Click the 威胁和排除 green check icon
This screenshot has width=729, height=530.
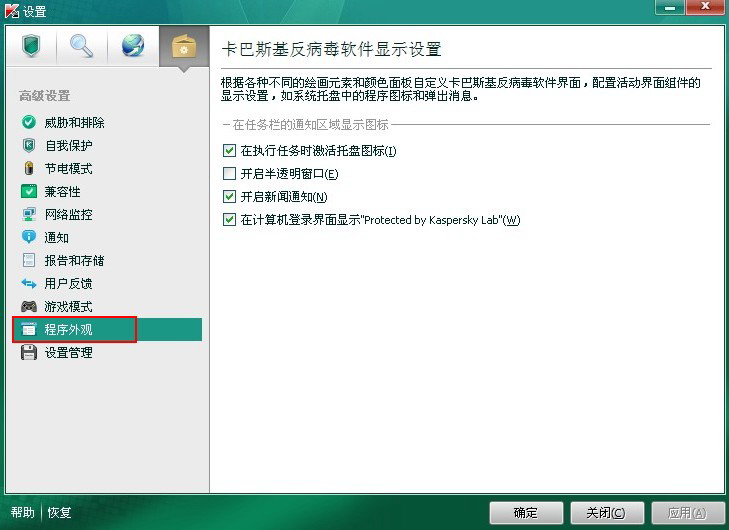(29, 122)
